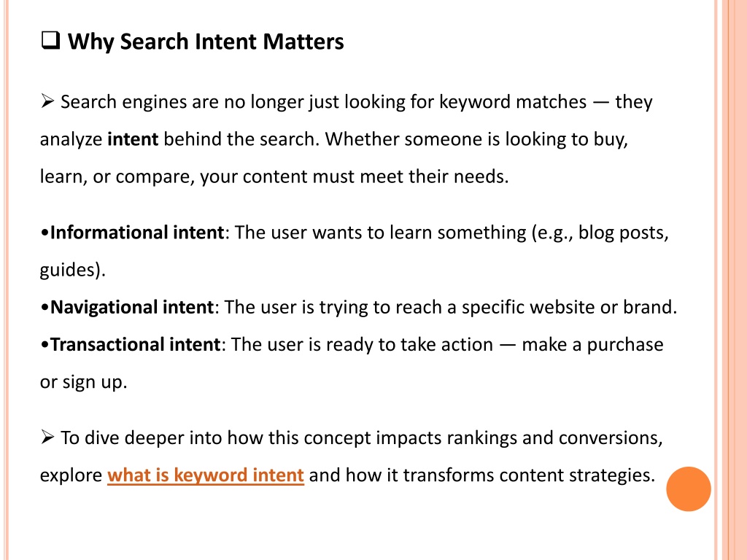Click the bold 'Informational intent' term
The image size is (747, 560).
coord(136,233)
